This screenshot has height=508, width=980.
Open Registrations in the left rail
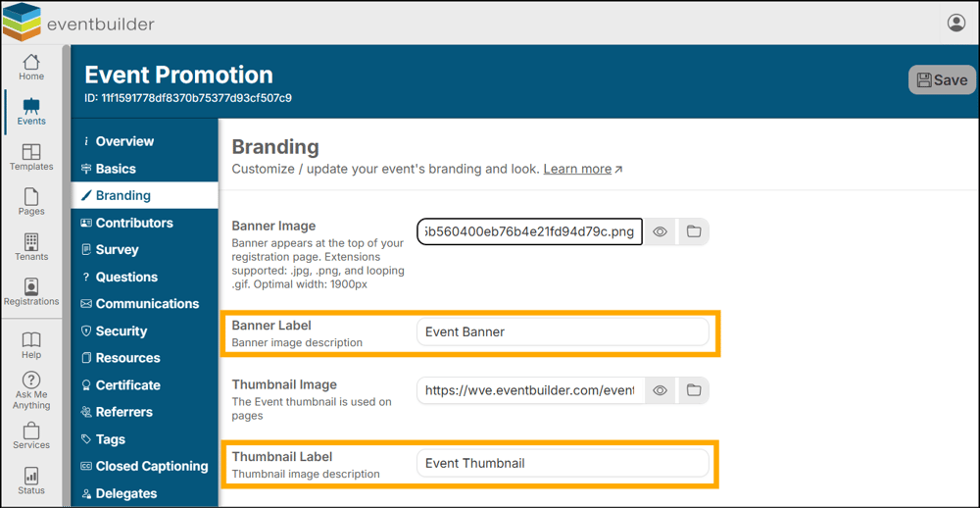click(31, 292)
